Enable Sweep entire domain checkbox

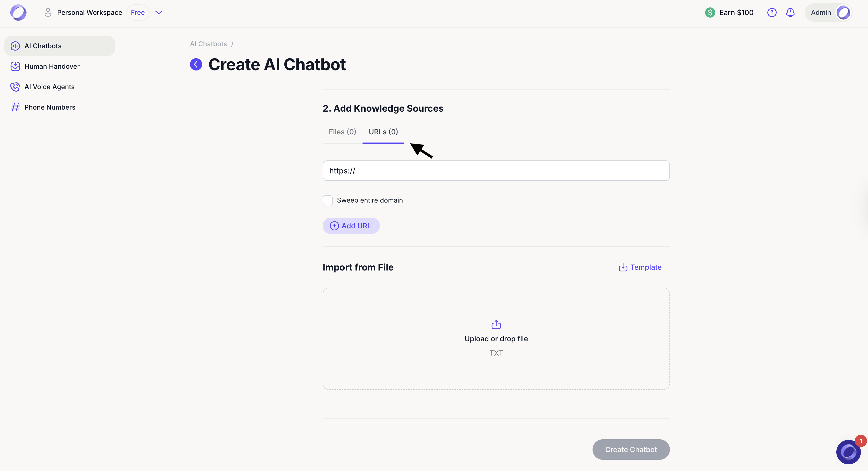(x=328, y=200)
